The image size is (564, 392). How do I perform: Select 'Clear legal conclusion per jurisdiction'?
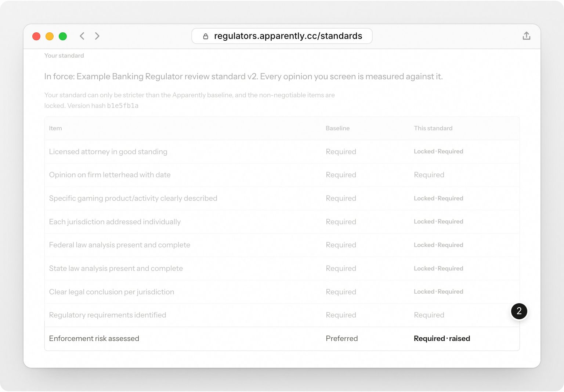click(112, 292)
